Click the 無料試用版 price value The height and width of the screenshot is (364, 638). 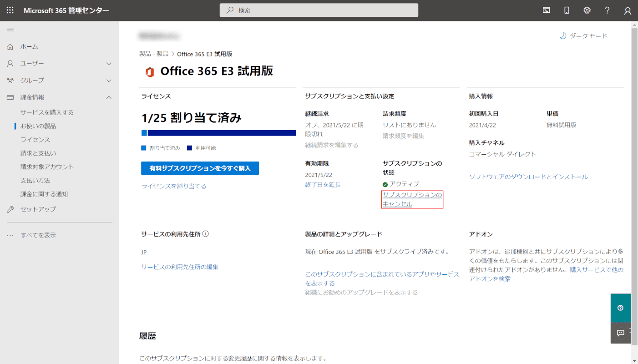coord(561,125)
